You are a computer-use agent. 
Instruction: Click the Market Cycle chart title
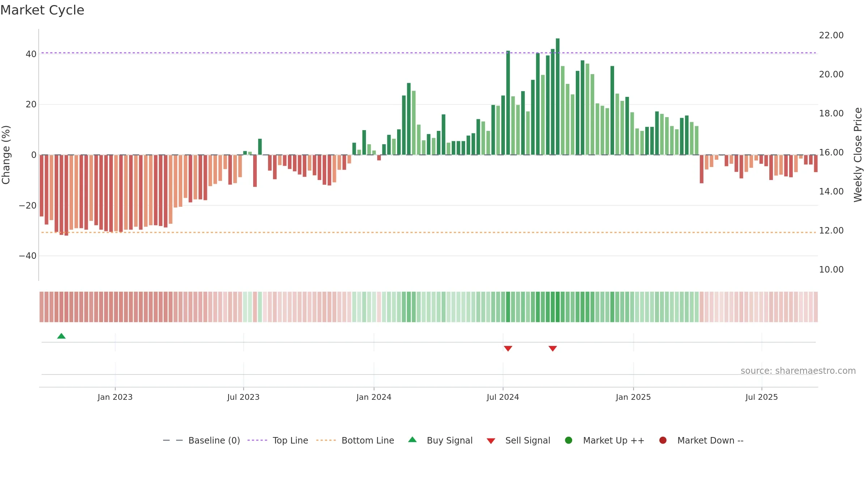pos(42,10)
